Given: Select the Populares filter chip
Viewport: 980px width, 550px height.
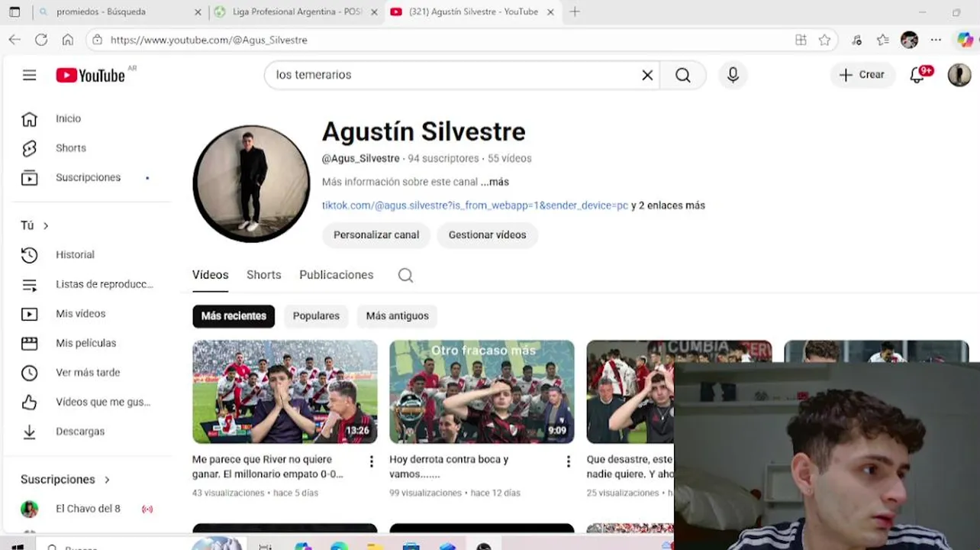Looking at the screenshot, I should coord(316,315).
